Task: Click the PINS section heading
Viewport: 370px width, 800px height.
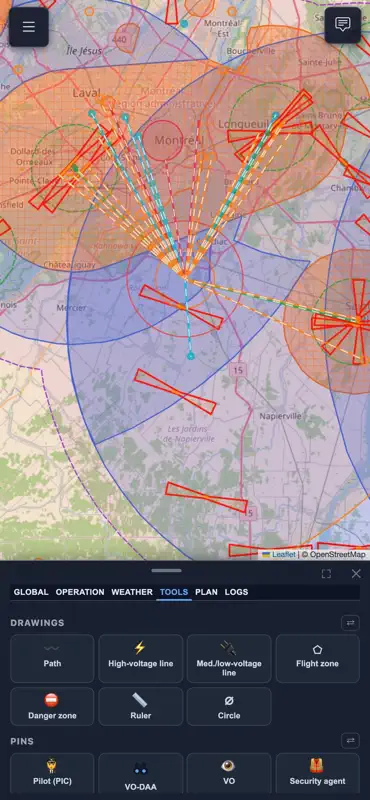Action: tap(21, 740)
